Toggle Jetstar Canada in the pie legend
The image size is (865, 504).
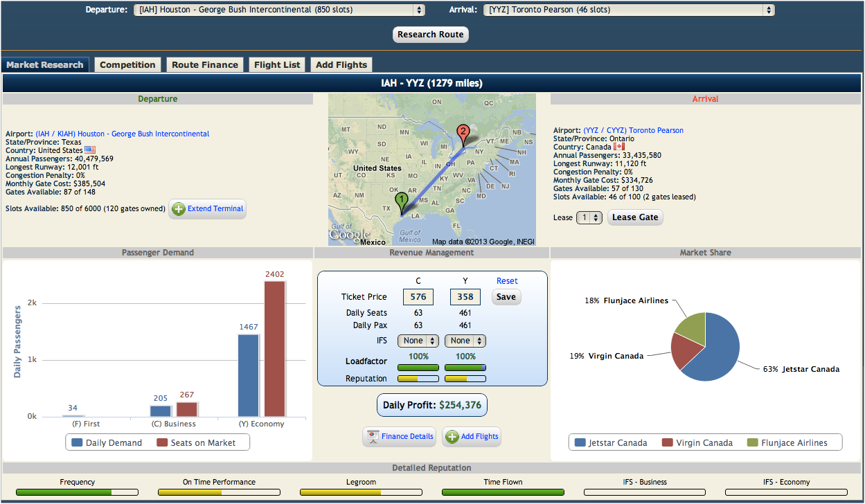coord(611,443)
